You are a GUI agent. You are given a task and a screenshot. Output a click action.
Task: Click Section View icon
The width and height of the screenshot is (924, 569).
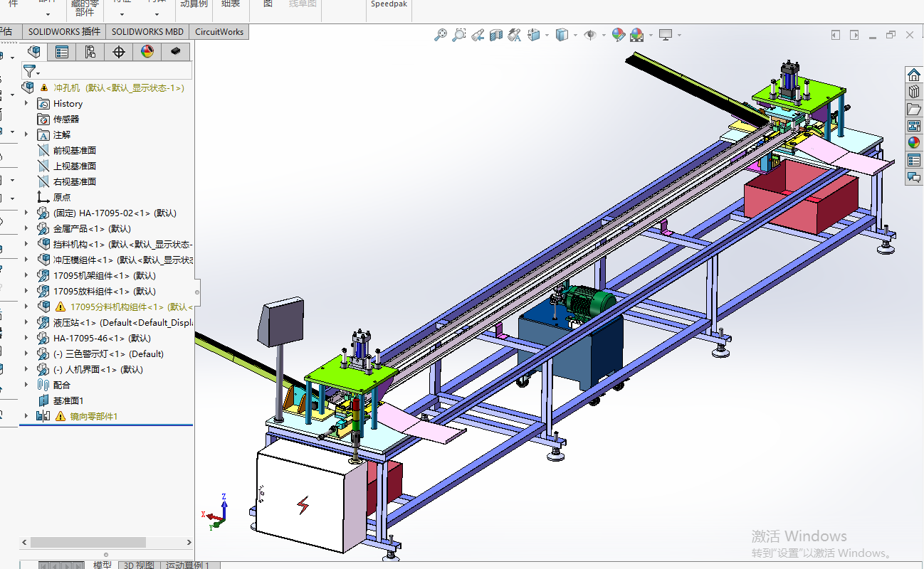tap(496, 34)
